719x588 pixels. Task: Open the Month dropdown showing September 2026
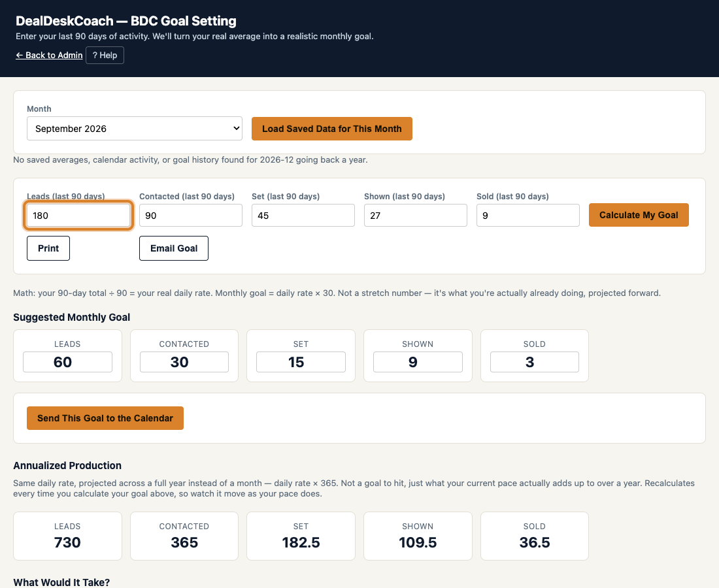pos(135,128)
